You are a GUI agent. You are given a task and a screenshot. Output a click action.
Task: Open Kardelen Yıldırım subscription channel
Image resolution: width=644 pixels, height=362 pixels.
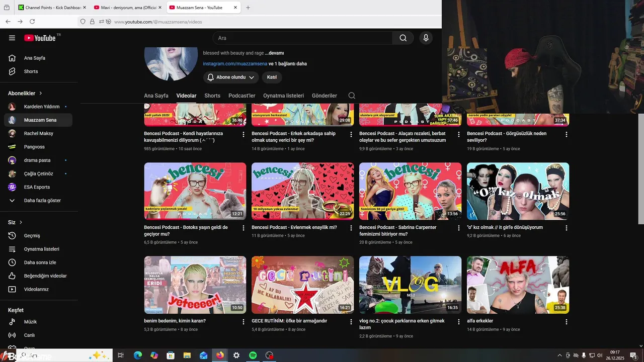[38, 107]
